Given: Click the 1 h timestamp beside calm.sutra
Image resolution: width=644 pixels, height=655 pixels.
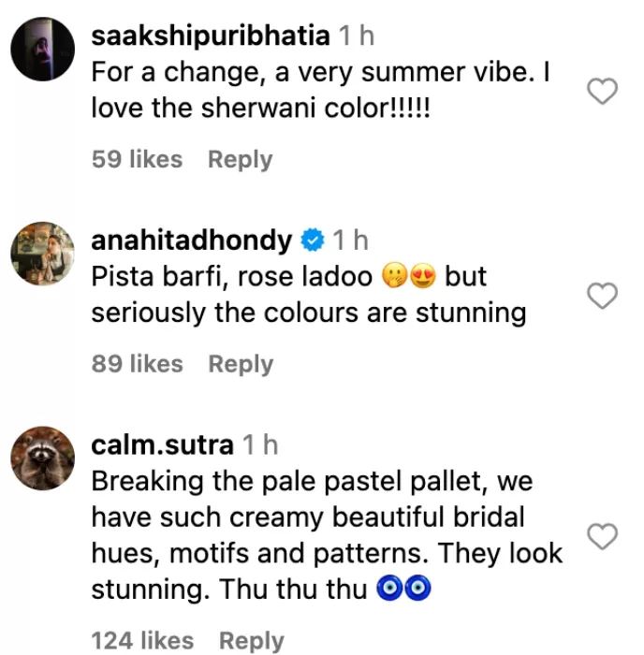Looking at the screenshot, I should pyautogui.click(x=260, y=444).
